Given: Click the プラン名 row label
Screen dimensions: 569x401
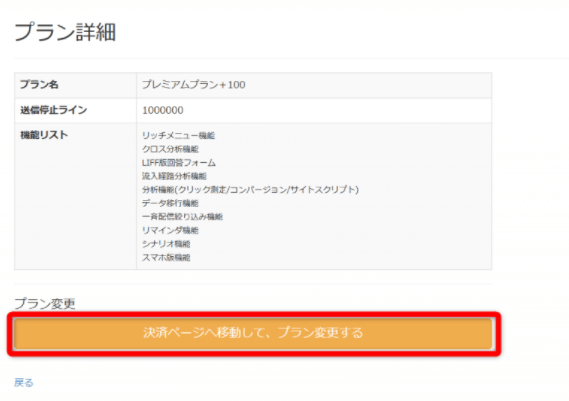Looking at the screenshot, I should [39, 85].
